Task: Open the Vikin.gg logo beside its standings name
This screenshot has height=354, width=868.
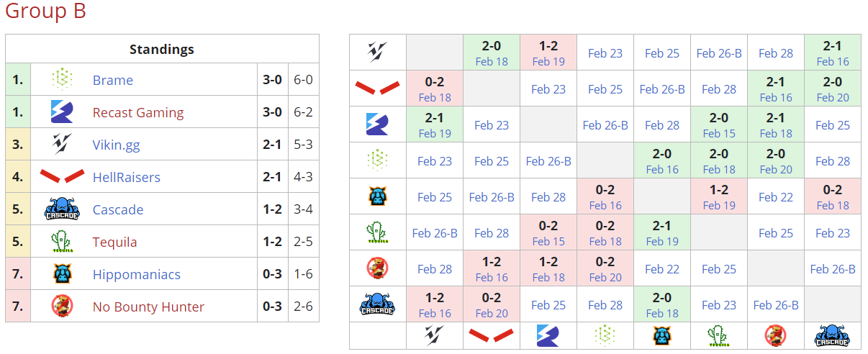Action: pyautogui.click(x=63, y=145)
